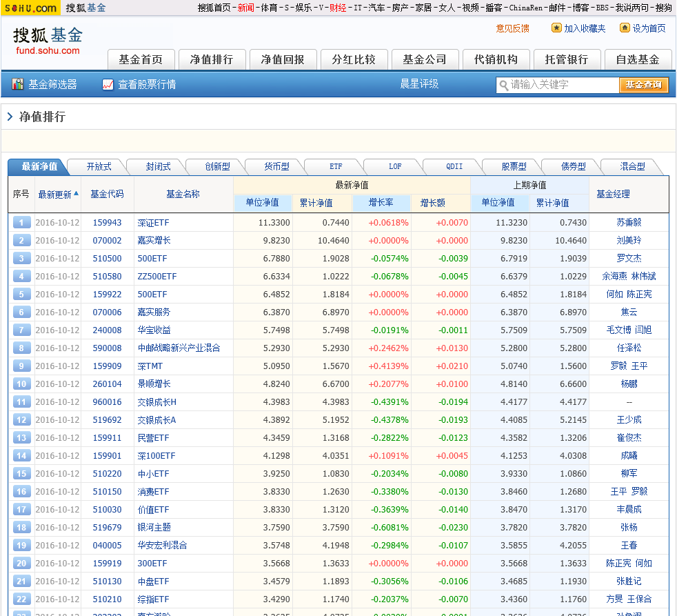The height and width of the screenshot is (616, 677).
Task: Switch to the QDII tab
Action: (454, 167)
